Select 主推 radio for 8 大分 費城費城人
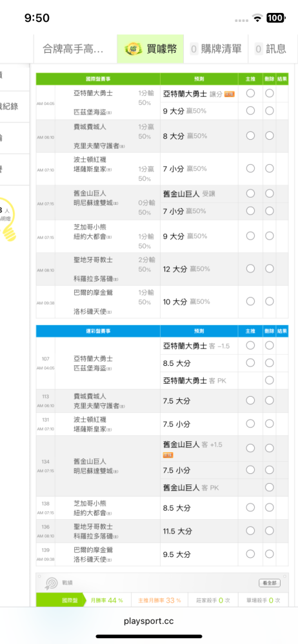 (x=251, y=135)
